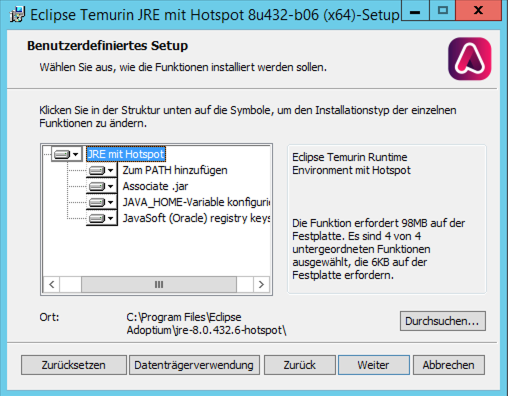Open install-type dropdown for JAVA_HOME-Variable
Image resolution: width=508 pixels, height=396 pixels.
pos(102,202)
